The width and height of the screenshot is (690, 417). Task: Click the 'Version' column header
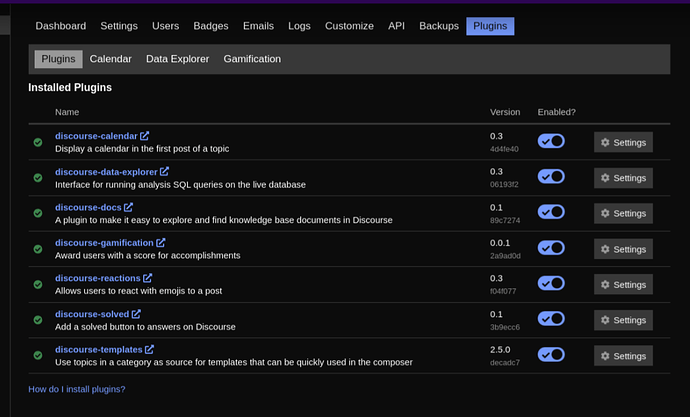pos(505,112)
